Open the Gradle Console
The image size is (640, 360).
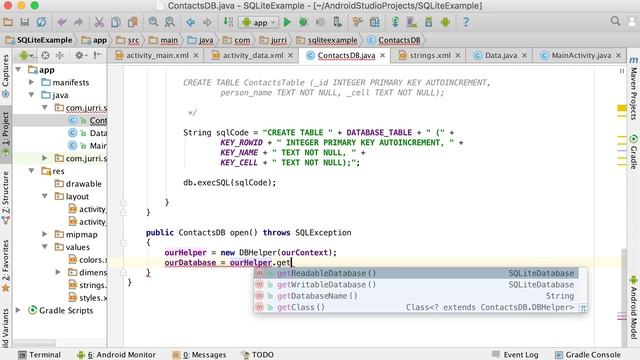pos(588,355)
